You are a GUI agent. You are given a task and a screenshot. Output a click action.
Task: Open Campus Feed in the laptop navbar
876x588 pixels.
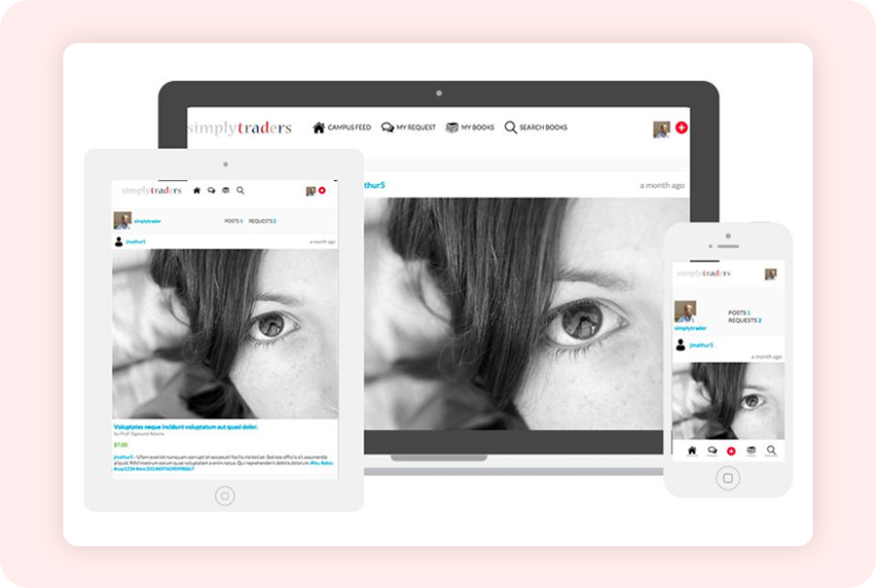point(342,128)
